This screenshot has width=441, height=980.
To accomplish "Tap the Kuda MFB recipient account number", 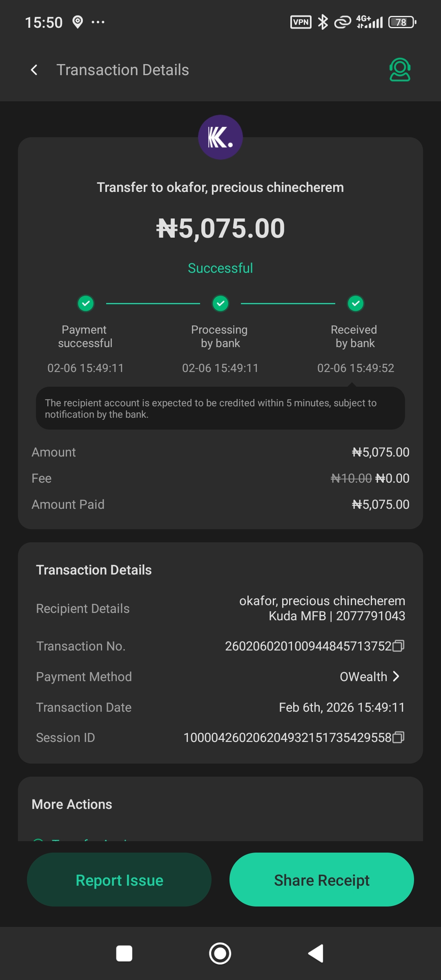I will coord(370,616).
